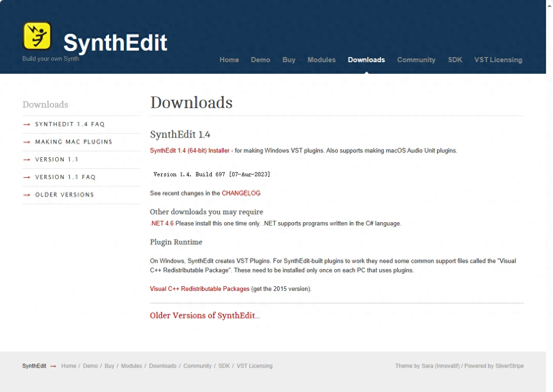Open Downloads in the footer links
Viewport: 553px width, 392px height.
(163, 366)
